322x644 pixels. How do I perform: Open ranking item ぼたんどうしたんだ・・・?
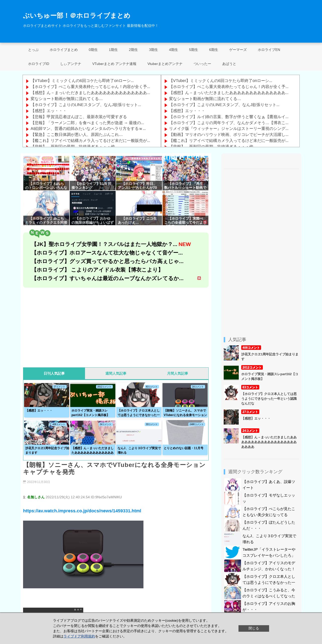pyautogui.click(x=269, y=525)
